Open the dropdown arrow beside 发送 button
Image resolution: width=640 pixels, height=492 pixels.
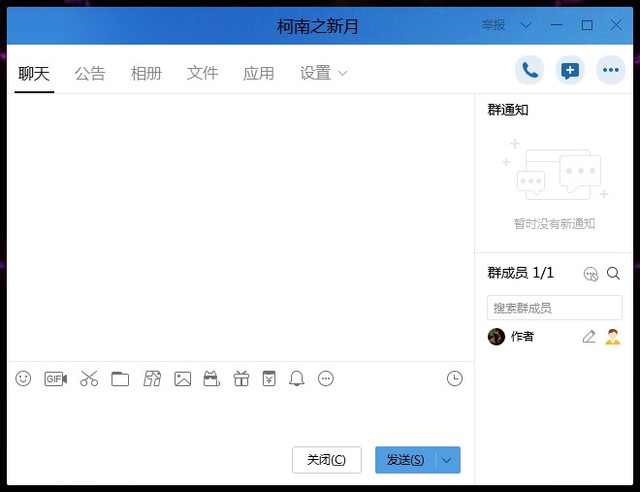pyautogui.click(x=448, y=460)
